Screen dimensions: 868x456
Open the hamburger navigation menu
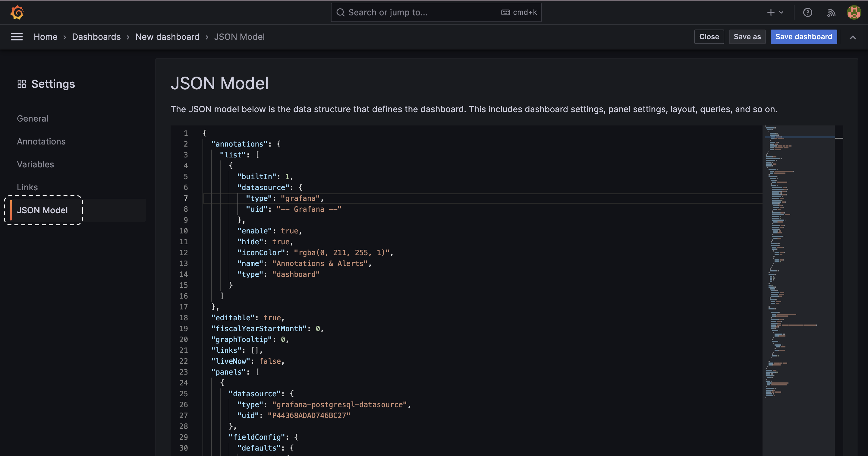17,37
